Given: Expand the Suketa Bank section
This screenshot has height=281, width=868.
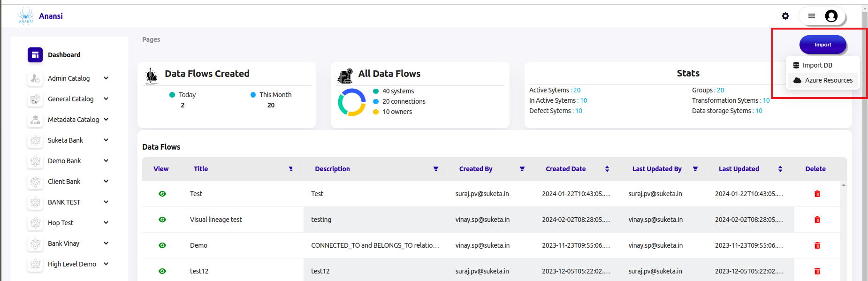Looking at the screenshot, I should [x=106, y=140].
